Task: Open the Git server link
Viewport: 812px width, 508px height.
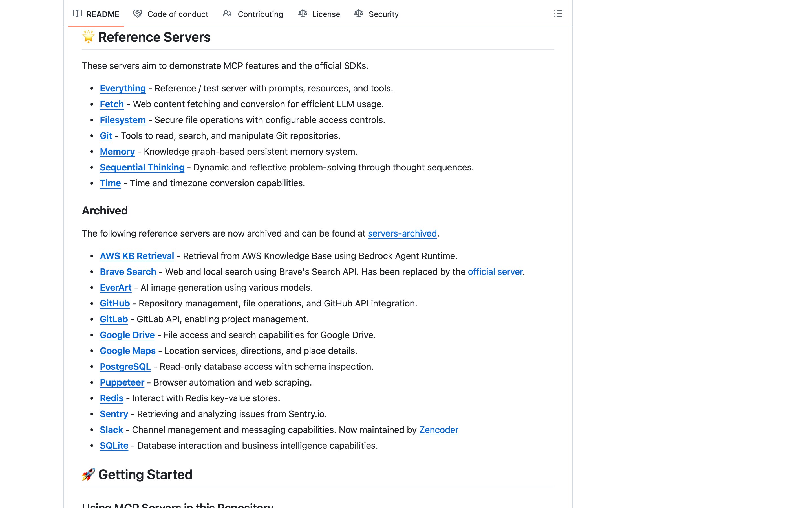Action: (x=106, y=136)
